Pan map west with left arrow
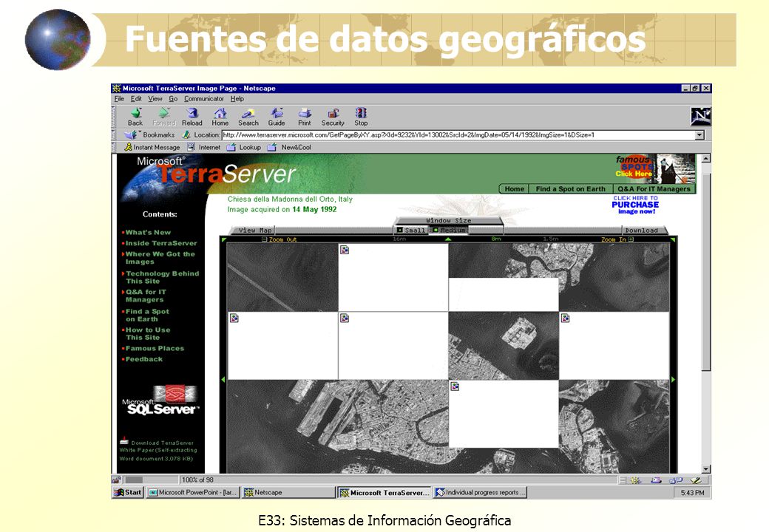This screenshot has width=769, height=532. (223, 380)
